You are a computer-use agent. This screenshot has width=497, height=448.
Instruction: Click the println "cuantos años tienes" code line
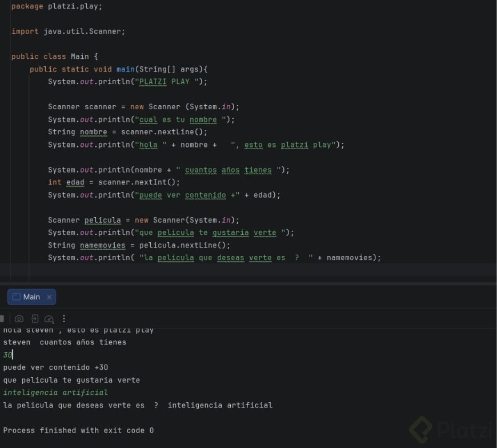[x=169, y=170]
